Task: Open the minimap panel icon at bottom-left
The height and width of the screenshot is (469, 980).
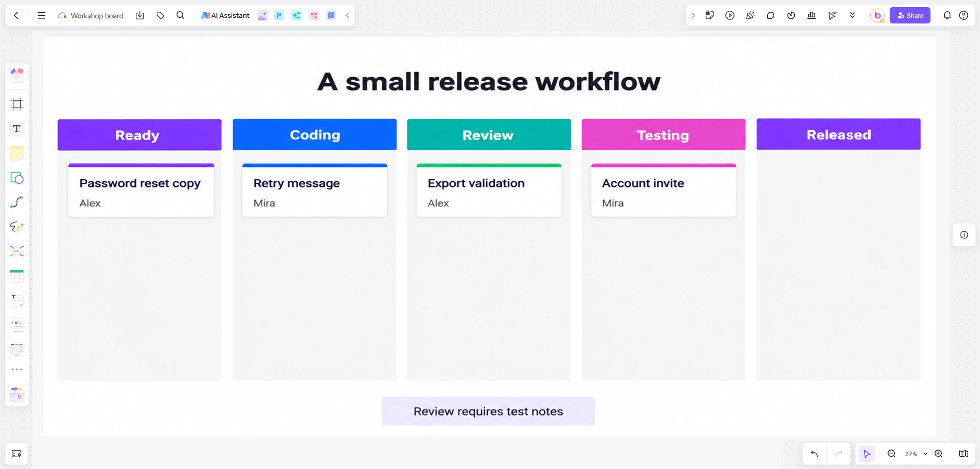Action: click(x=16, y=454)
